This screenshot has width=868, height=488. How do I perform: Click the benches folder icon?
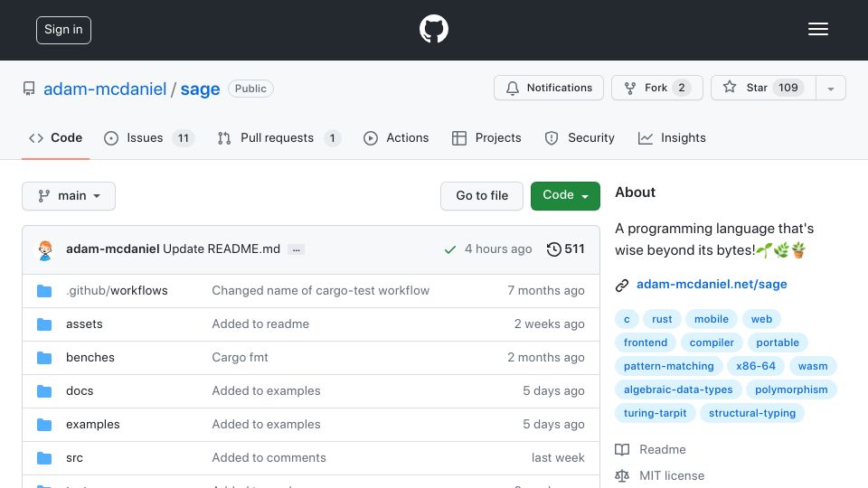pyautogui.click(x=44, y=358)
